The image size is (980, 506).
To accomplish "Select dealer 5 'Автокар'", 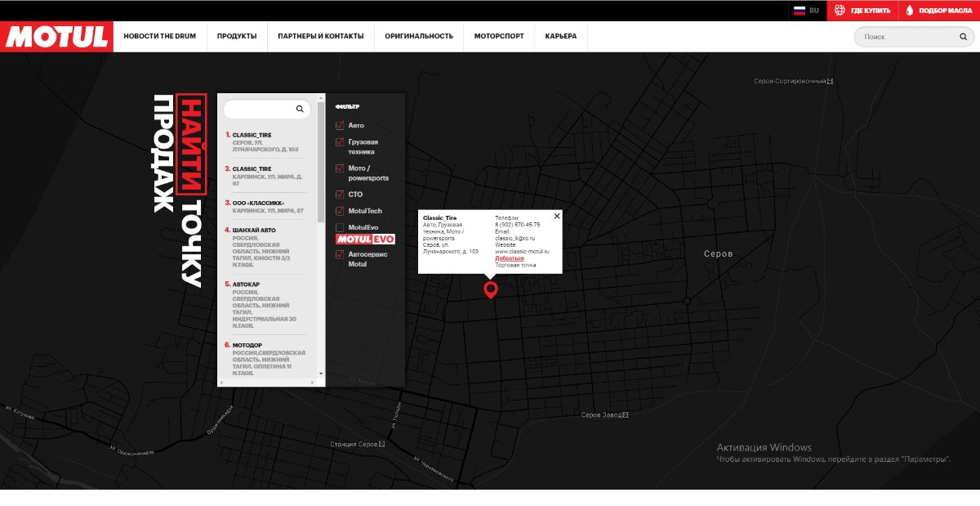I will (265, 304).
